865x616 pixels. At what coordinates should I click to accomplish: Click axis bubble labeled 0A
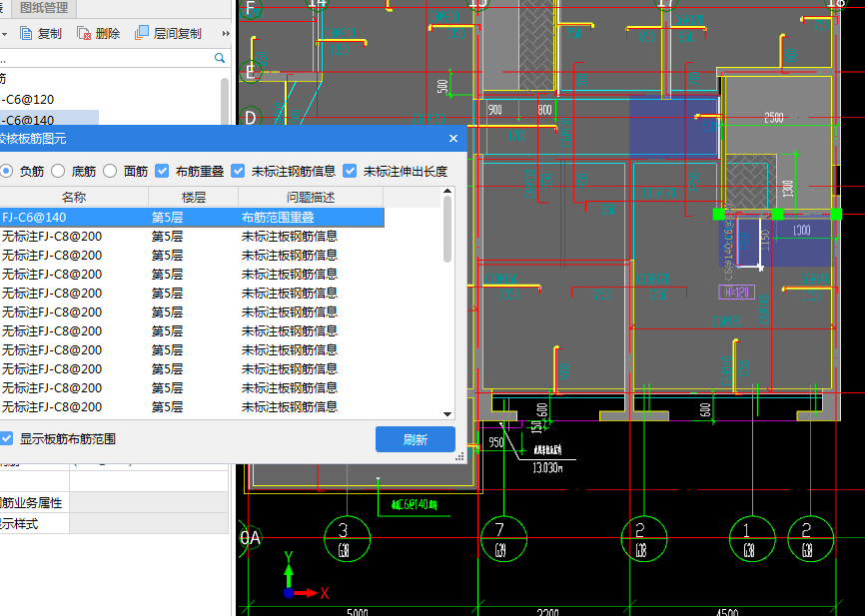250,537
